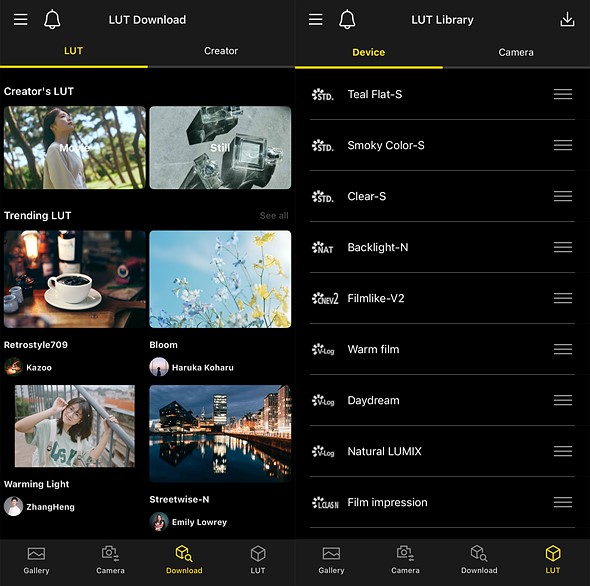590x586 pixels.
Task: Select the Daydream LUT name
Action: coord(373,400)
